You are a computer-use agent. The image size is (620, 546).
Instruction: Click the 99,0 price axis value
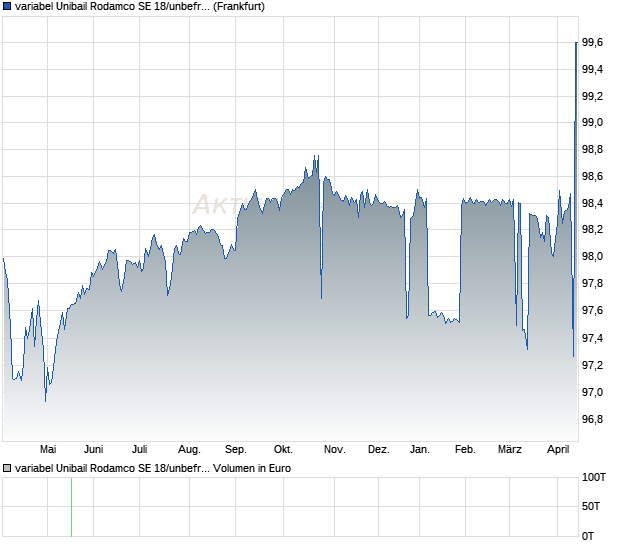click(x=593, y=123)
